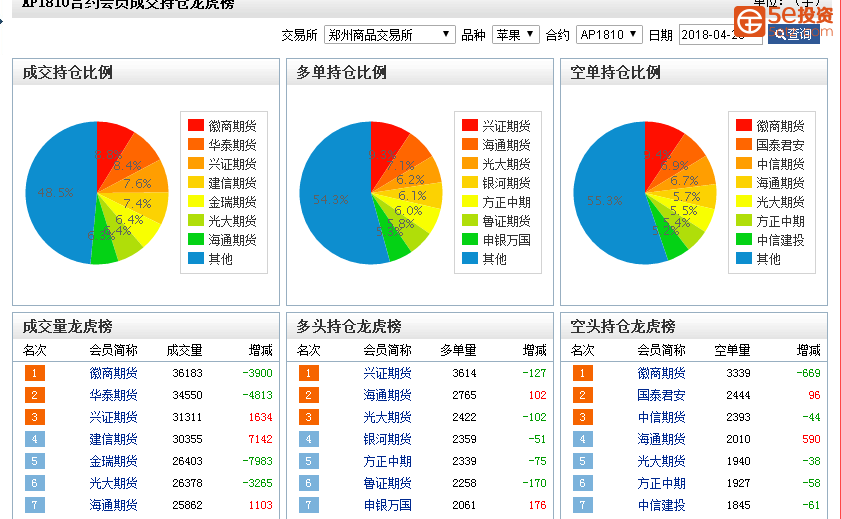The width and height of the screenshot is (841, 519).
Task: Click the 54.3% blue slice in 多单持仓比例 pie
Action: coord(330,199)
